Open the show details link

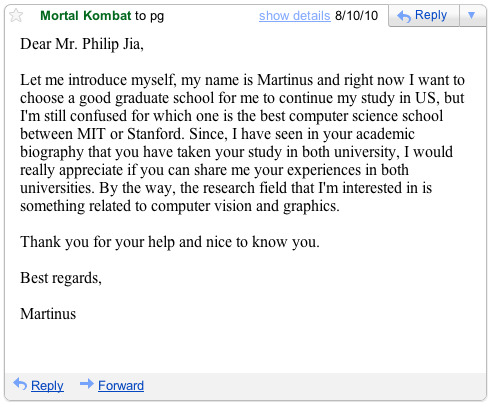point(294,16)
